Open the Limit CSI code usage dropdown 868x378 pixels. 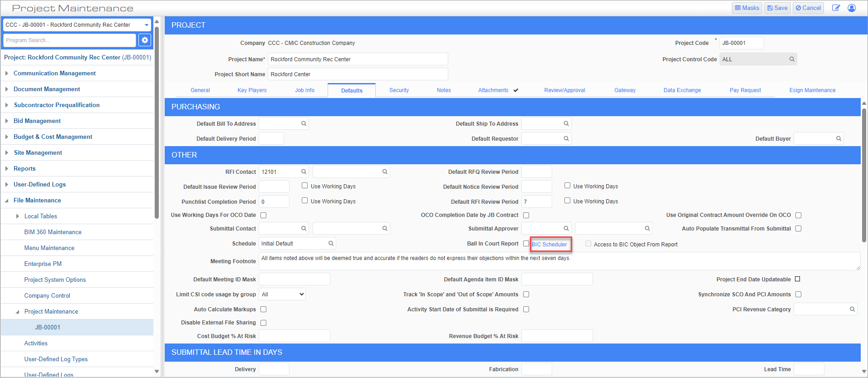(x=282, y=295)
